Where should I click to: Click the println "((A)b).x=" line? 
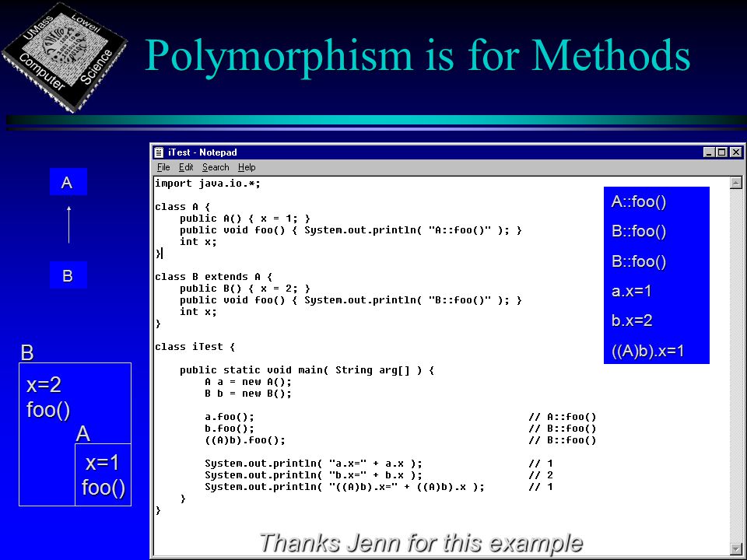pyautogui.click(x=345, y=487)
